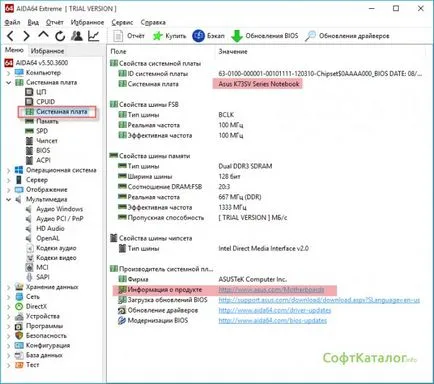Screen dimensions: 434x384
Task: Collapse the Системная плата parent node
Action: pos(9,82)
